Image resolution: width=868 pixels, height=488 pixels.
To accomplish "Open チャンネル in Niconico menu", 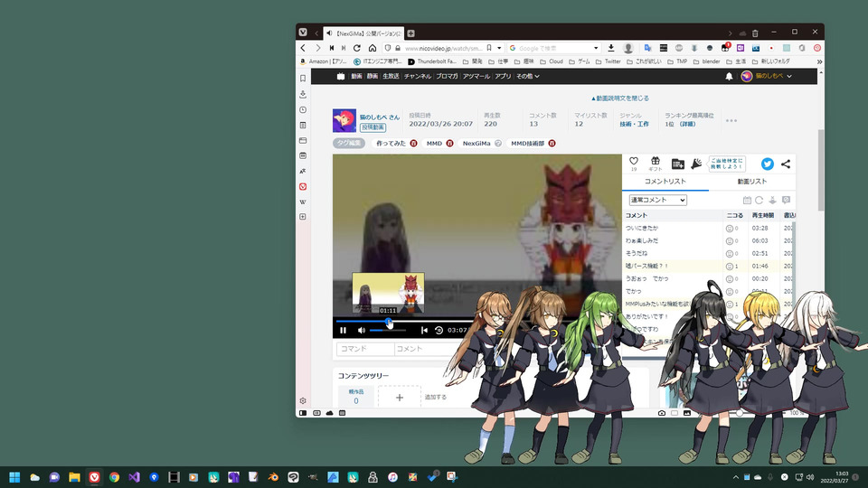I will [x=418, y=76].
